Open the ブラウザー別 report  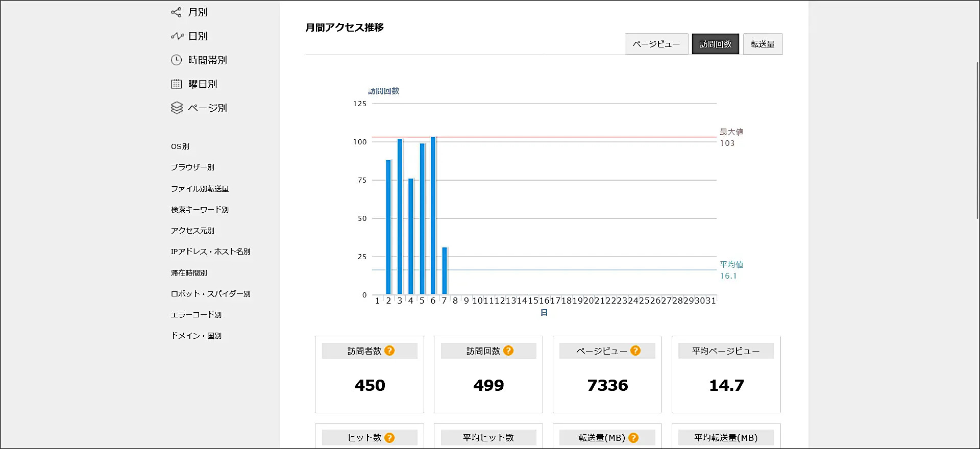[x=192, y=167]
